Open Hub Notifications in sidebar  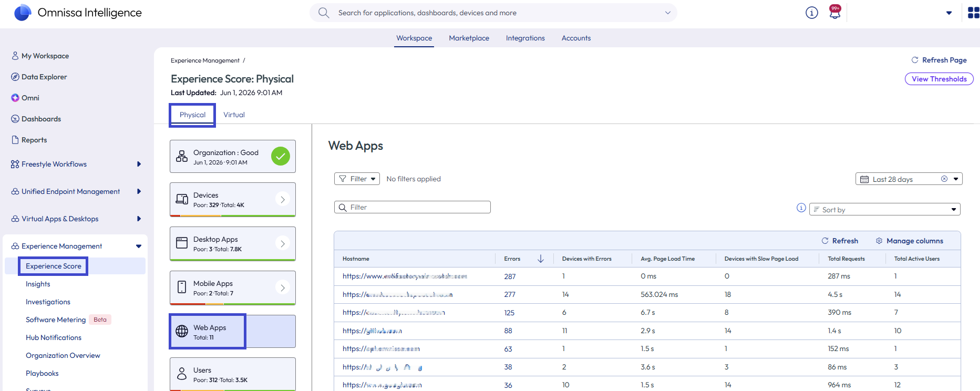pyautogui.click(x=54, y=337)
